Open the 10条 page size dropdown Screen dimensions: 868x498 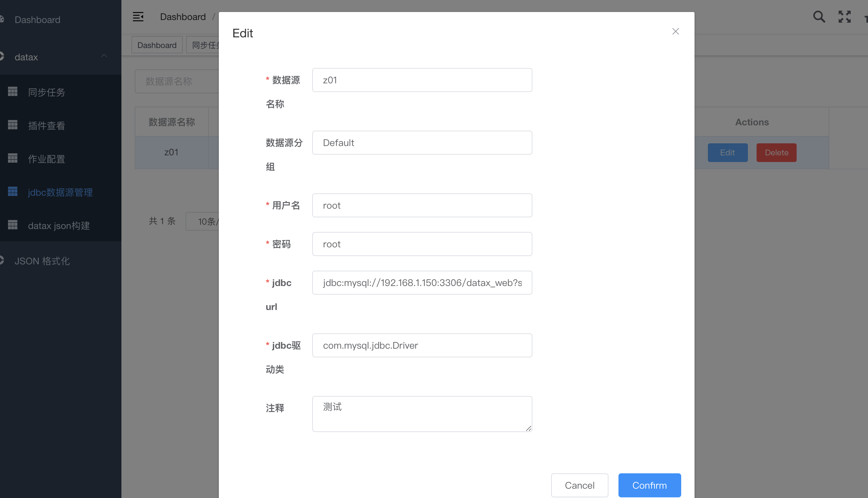(x=203, y=221)
